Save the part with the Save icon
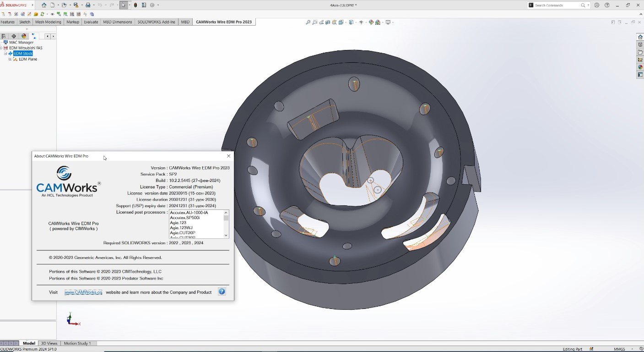Image resolution: width=644 pixels, height=352 pixels. 76,5
